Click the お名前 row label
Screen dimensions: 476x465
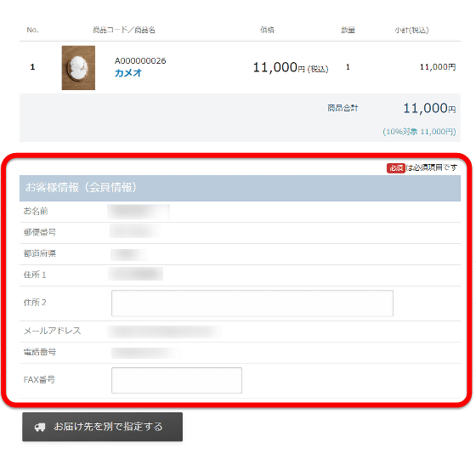click(x=36, y=211)
